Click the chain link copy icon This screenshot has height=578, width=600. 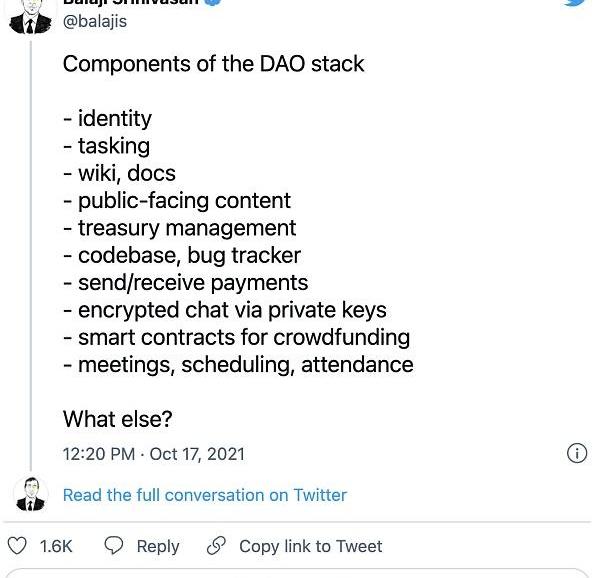[x=216, y=545]
